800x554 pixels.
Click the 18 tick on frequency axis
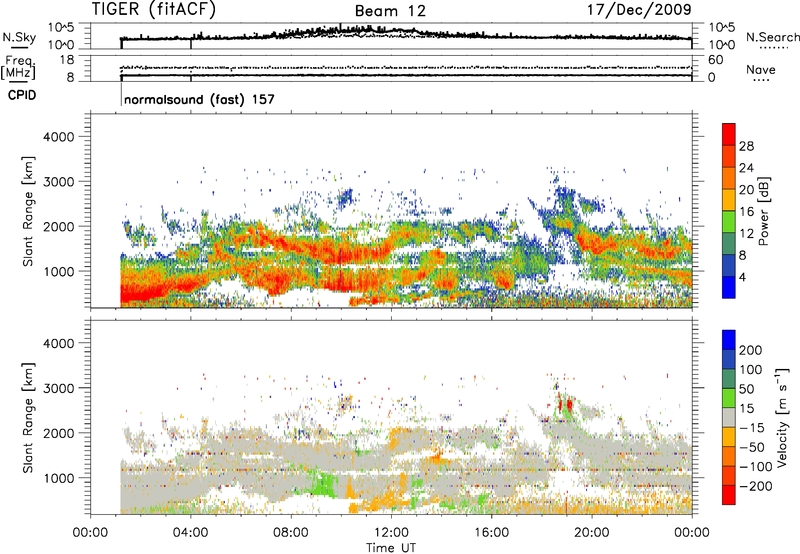[x=67, y=60]
